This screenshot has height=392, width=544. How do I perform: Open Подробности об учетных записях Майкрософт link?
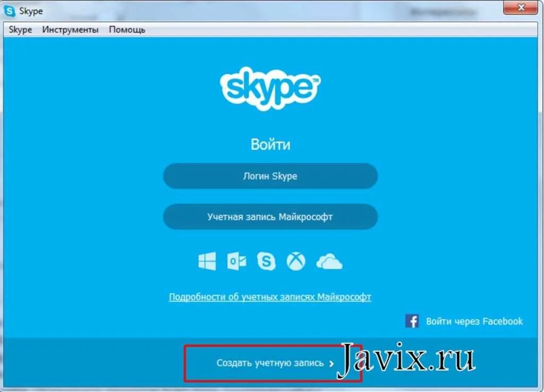click(270, 297)
